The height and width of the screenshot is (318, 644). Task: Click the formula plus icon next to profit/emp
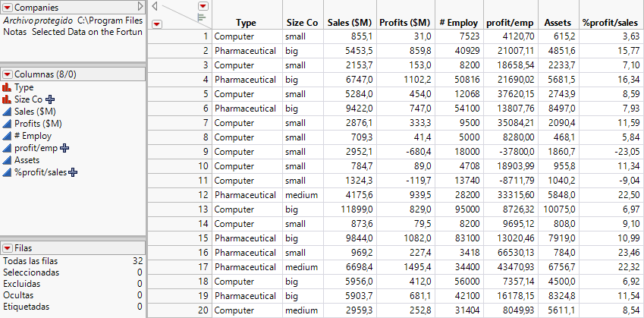[x=64, y=149]
